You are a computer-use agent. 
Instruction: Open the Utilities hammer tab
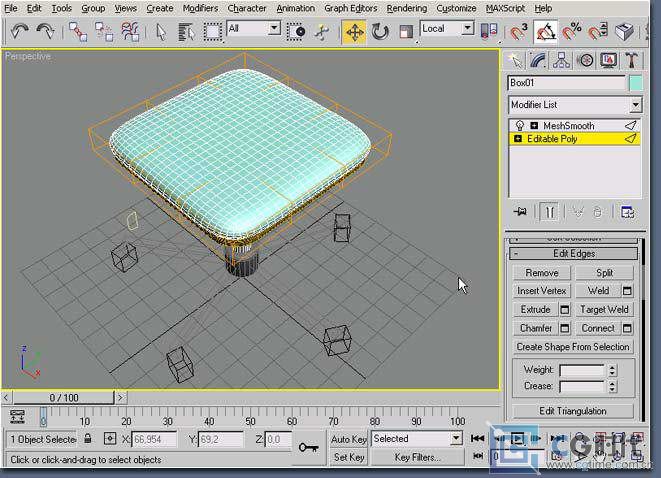click(x=631, y=61)
